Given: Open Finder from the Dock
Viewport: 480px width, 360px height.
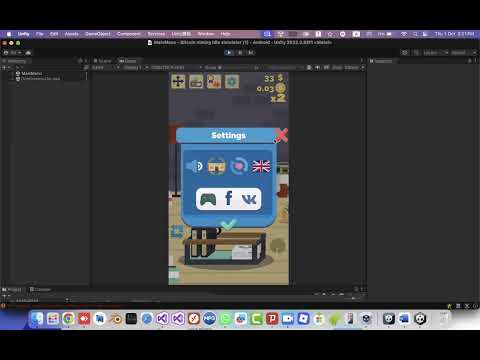Looking at the screenshot, I should tap(37, 319).
